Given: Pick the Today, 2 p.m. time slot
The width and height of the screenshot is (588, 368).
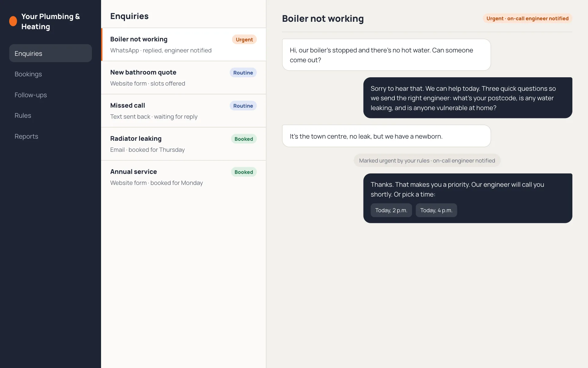Looking at the screenshot, I should pos(391,210).
